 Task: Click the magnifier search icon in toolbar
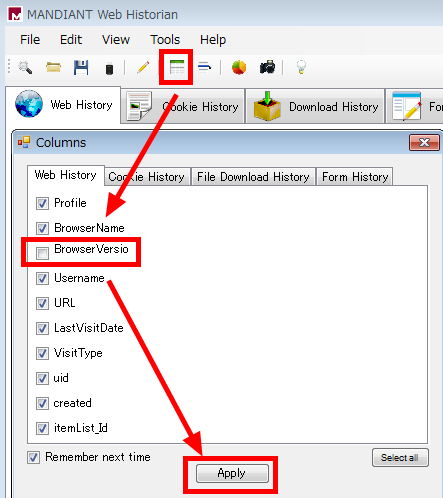click(x=25, y=68)
